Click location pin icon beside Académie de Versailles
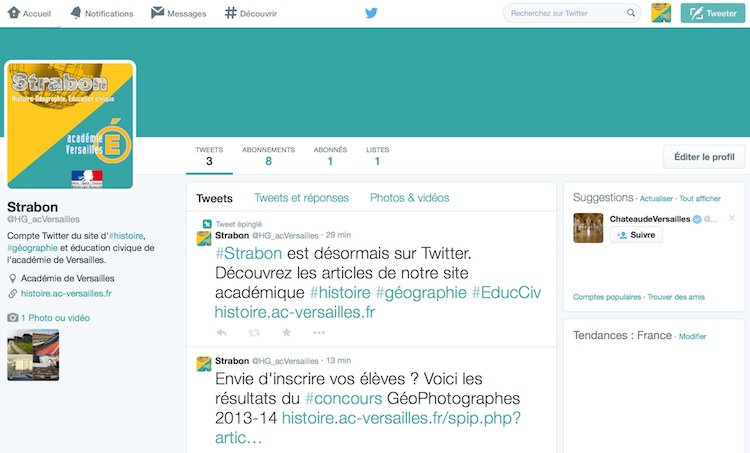 [x=12, y=278]
